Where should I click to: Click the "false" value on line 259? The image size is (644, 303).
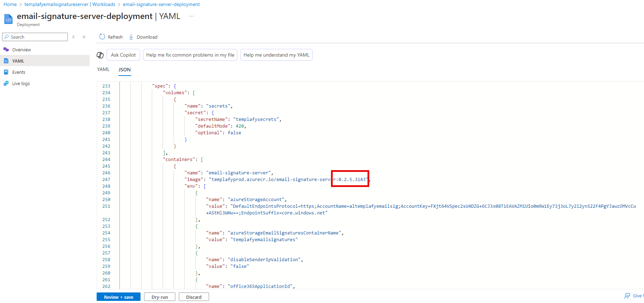[240, 266]
